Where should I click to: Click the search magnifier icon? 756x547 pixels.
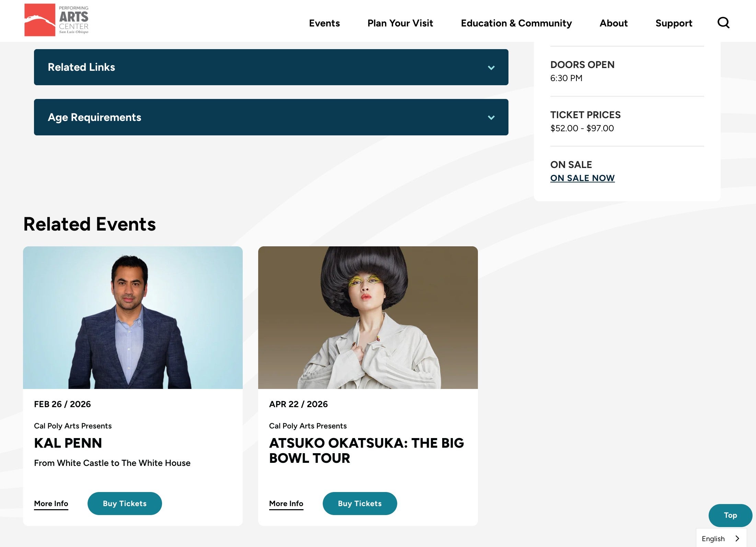click(x=723, y=23)
